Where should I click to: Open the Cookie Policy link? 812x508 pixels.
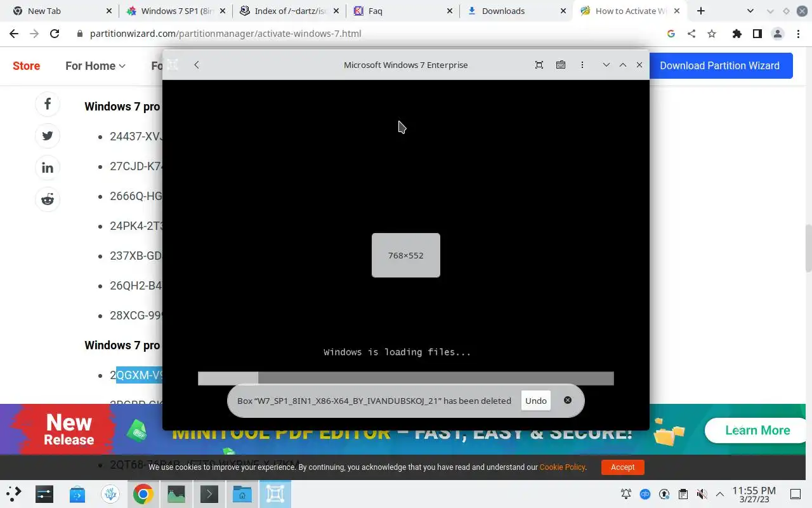click(x=562, y=467)
